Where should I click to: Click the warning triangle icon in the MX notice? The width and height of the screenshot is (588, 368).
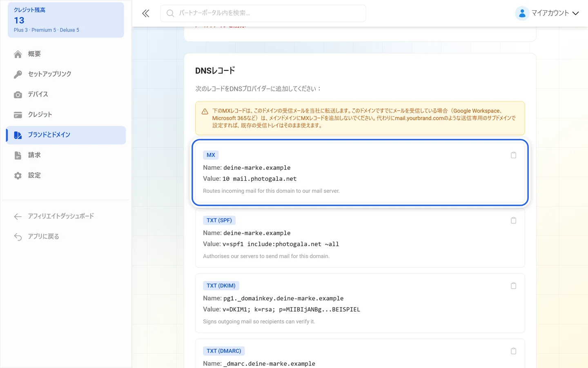coord(205,111)
